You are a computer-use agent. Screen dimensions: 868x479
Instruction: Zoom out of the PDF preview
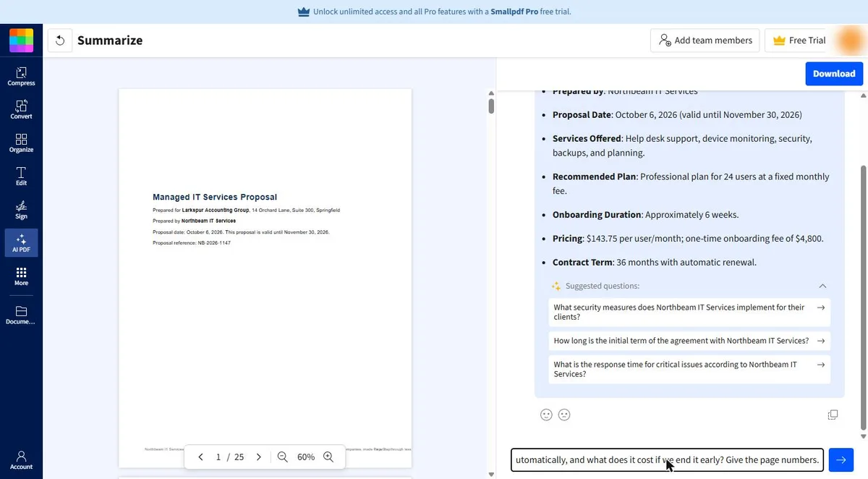click(283, 457)
